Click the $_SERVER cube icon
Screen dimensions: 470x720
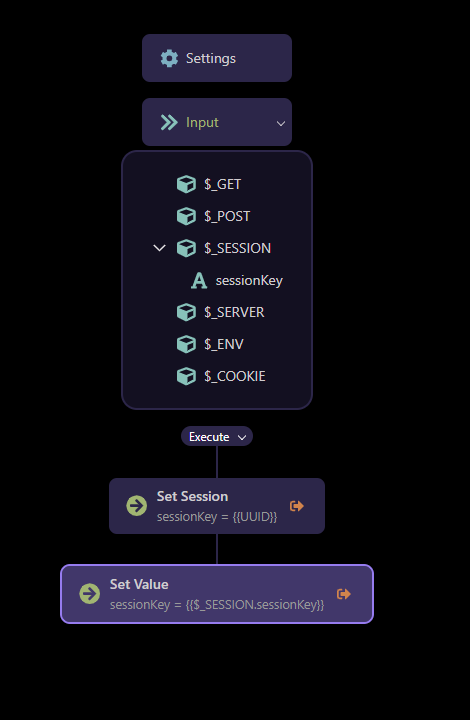coord(186,312)
